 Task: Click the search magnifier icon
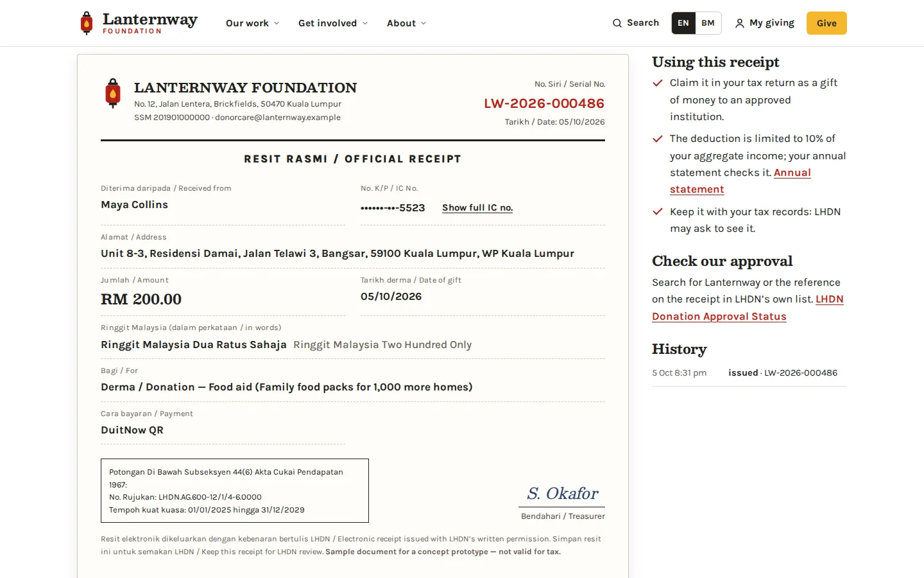(617, 23)
